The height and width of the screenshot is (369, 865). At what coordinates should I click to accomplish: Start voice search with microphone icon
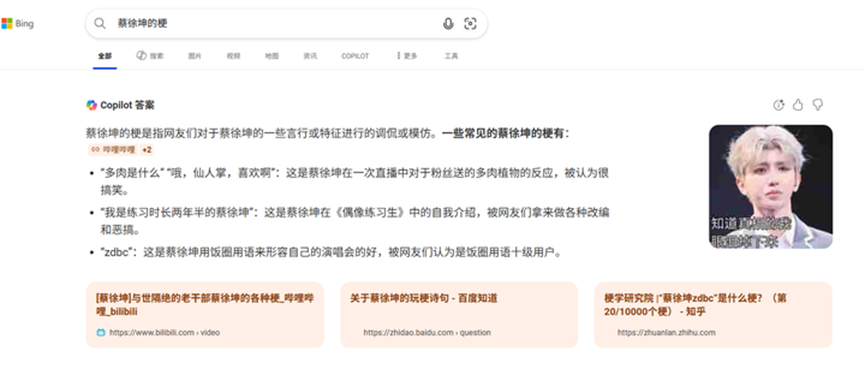[448, 23]
